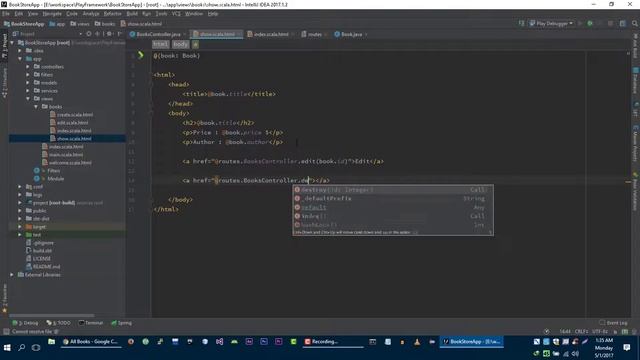Open the VCS menu
Screen dimensions: 640x360
coord(176,13)
